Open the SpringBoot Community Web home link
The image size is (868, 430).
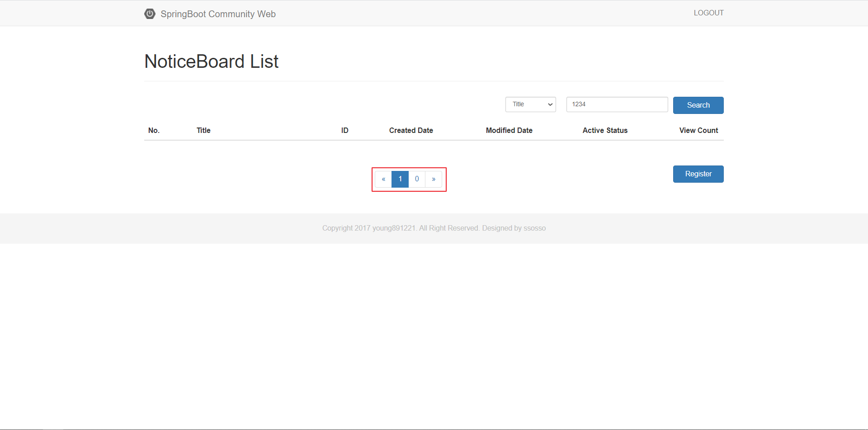click(218, 14)
